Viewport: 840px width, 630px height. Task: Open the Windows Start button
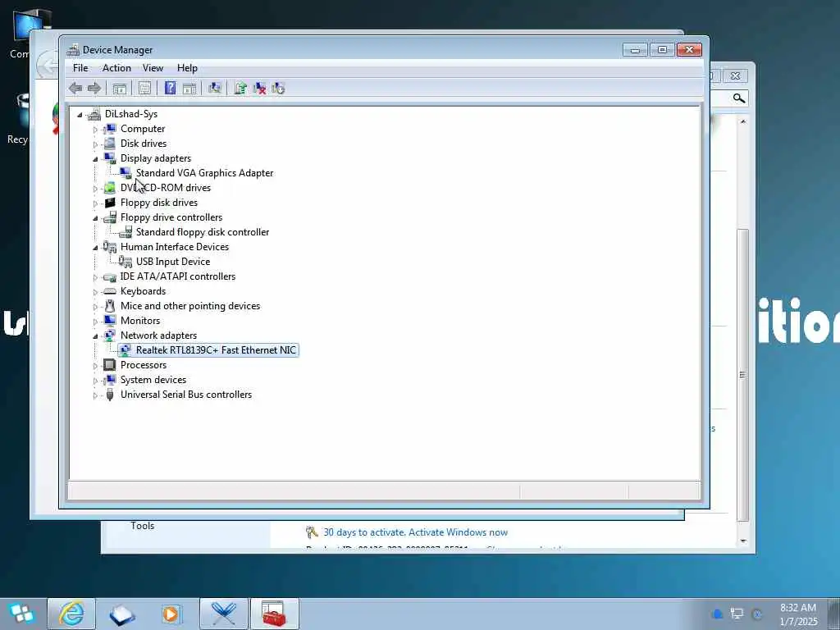[x=22, y=614]
